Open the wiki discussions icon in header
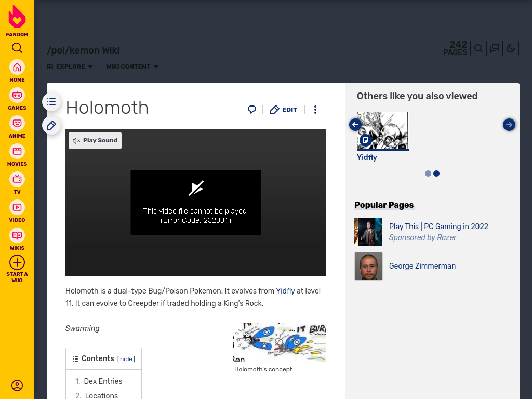The image size is (532, 399). tap(495, 48)
